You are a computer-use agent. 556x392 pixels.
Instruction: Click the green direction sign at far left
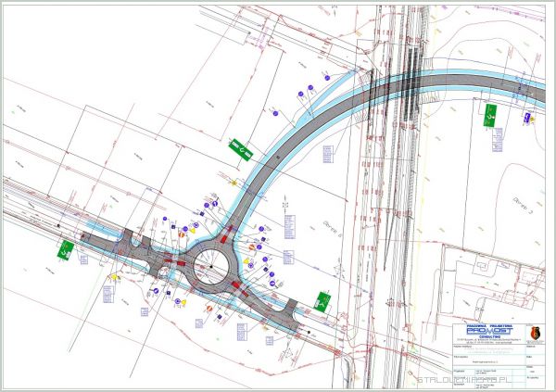pyautogui.click(x=66, y=248)
